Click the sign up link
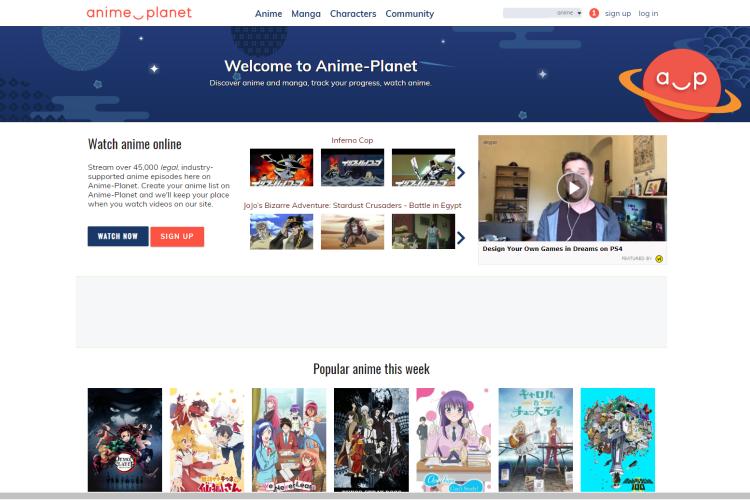 (618, 13)
